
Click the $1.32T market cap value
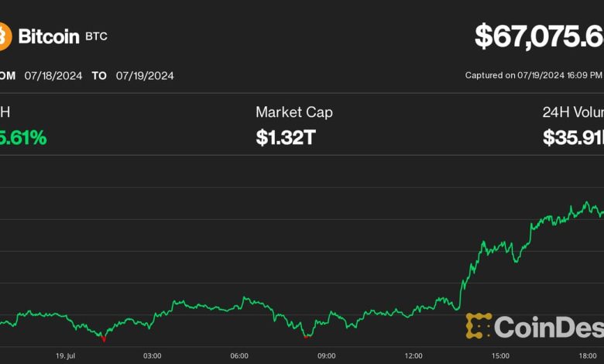pyautogui.click(x=286, y=138)
